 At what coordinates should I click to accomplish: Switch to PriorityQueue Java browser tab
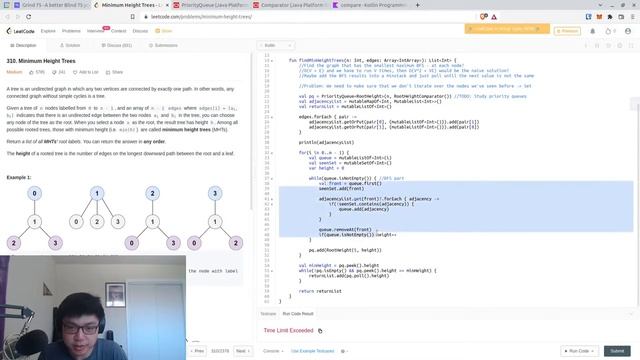click(210, 5)
